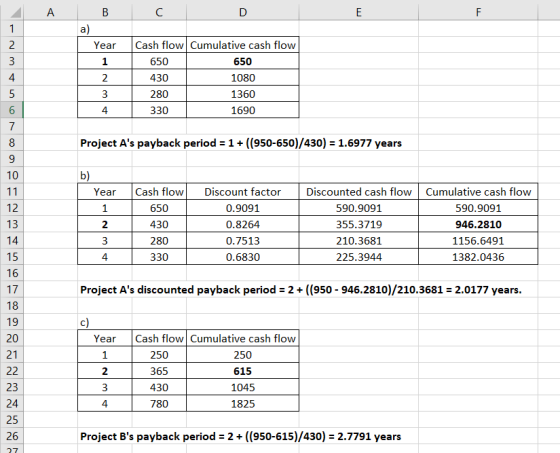Select the cell containing 1156.6491
The height and width of the screenshot is (453, 560).
click(x=478, y=240)
